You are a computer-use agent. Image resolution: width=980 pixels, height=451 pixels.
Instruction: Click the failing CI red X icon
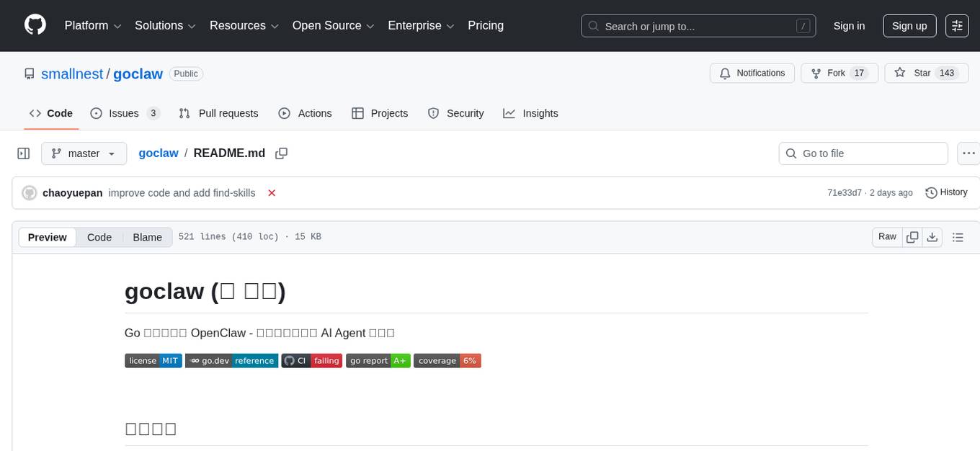coord(272,193)
